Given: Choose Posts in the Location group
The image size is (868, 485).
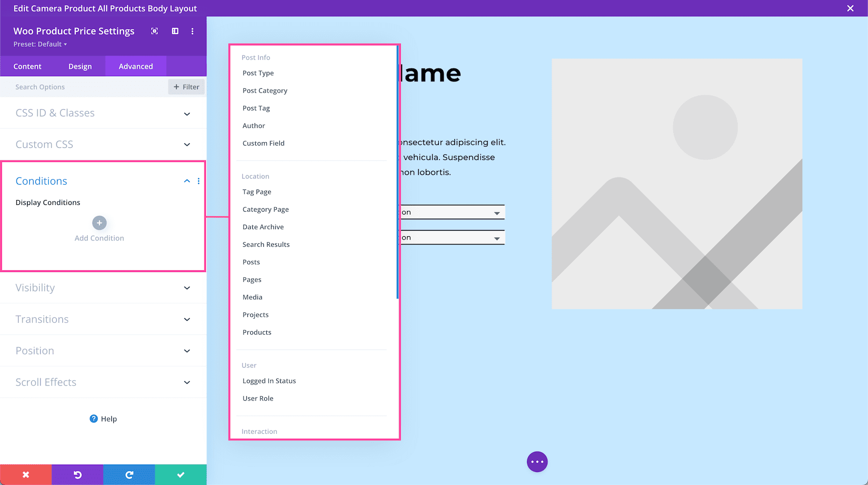Looking at the screenshot, I should click(251, 262).
